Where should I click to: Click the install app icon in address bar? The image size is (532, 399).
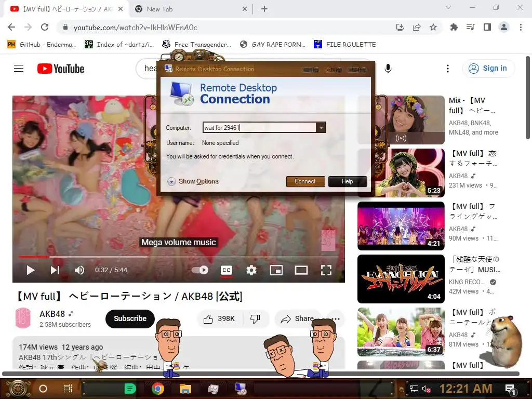point(400,27)
